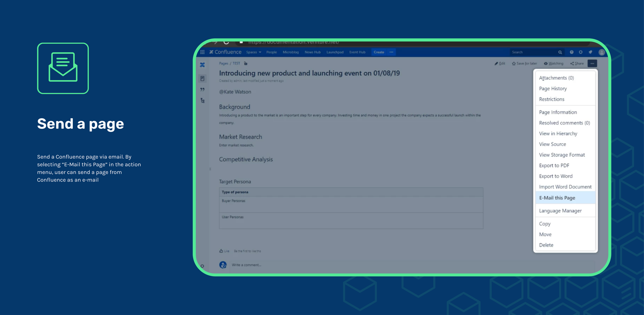
Task: Open News Hub in the top navigation
Action: (313, 52)
